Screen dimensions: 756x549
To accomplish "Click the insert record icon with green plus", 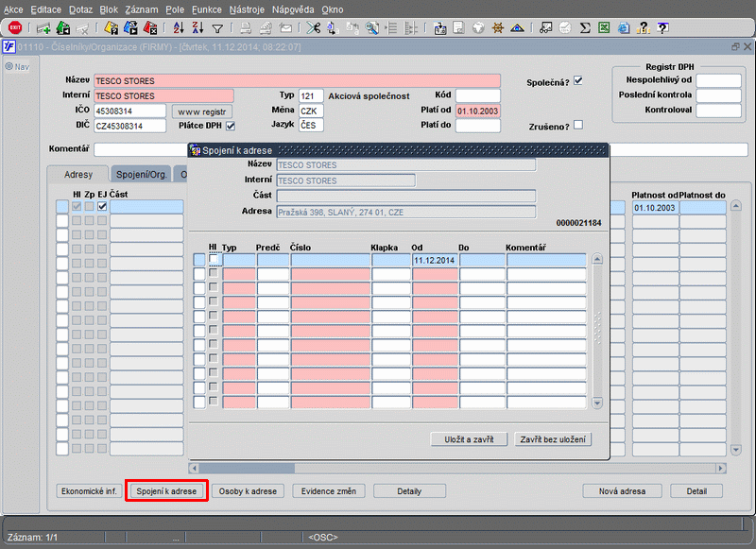I will click(x=43, y=28).
